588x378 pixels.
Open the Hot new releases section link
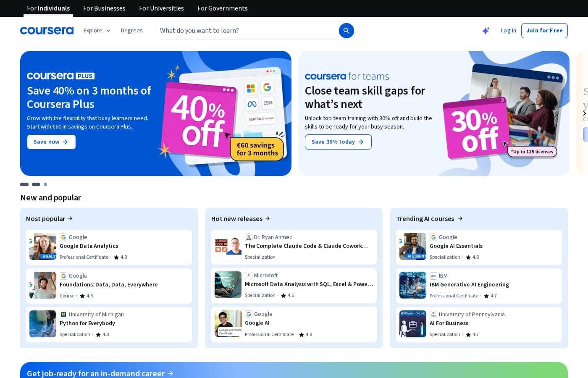[x=241, y=219]
